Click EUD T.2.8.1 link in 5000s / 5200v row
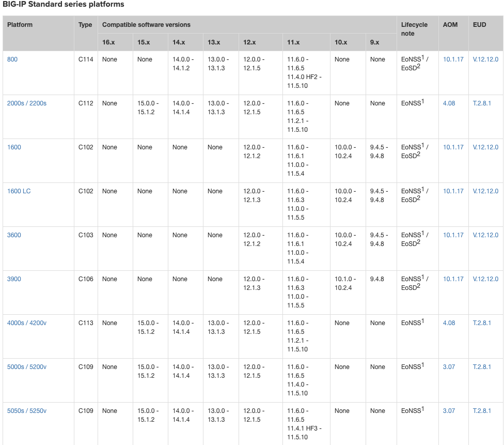 click(x=482, y=367)
